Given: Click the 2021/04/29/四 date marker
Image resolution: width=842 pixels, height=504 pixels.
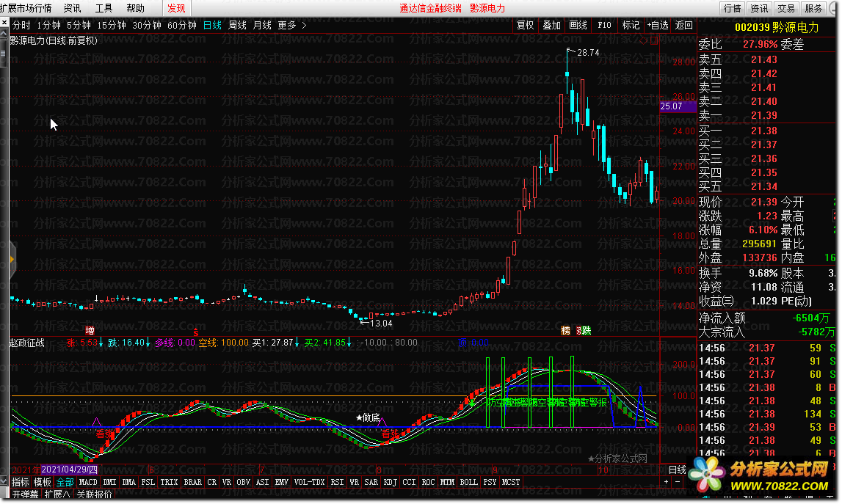Looking at the screenshot, I should [70, 469].
